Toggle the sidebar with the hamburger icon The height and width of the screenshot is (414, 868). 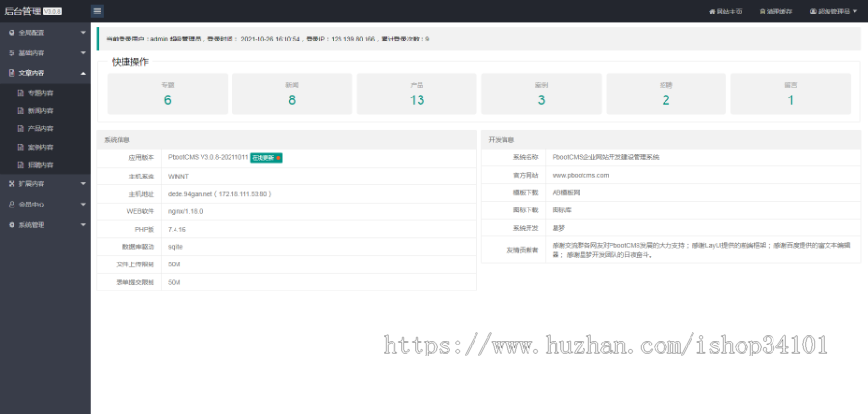click(96, 11)
